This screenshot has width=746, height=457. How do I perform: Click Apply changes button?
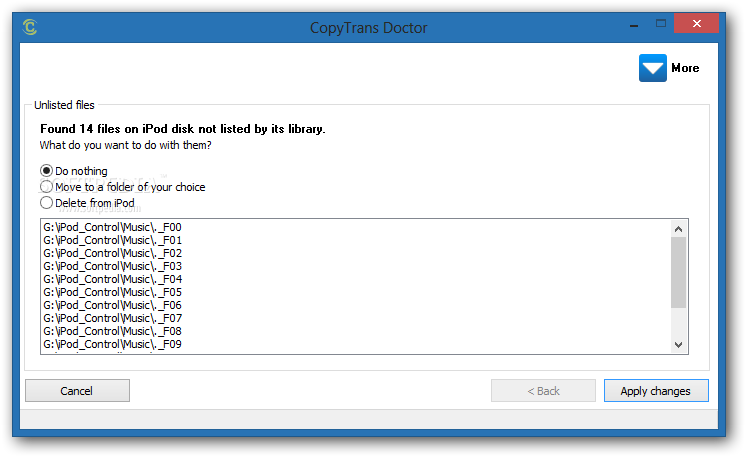[x=656, y=390]
